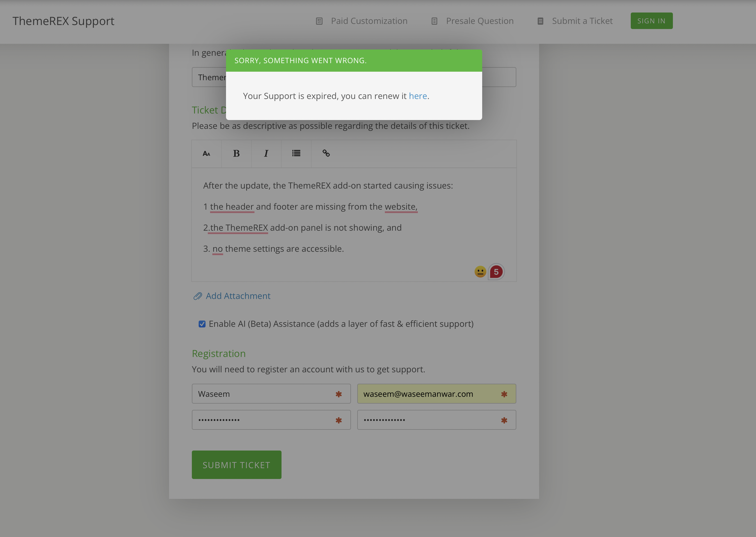Viewport: 756px width, 537px height.
Task: Open the red badge showing 5 issues
Action: coord(496,272)
